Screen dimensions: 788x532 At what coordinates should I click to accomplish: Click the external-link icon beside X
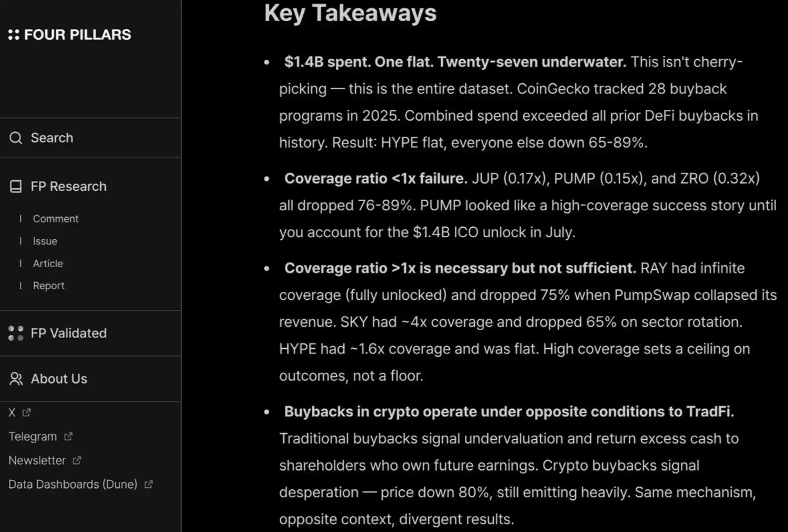coord(27,413)
